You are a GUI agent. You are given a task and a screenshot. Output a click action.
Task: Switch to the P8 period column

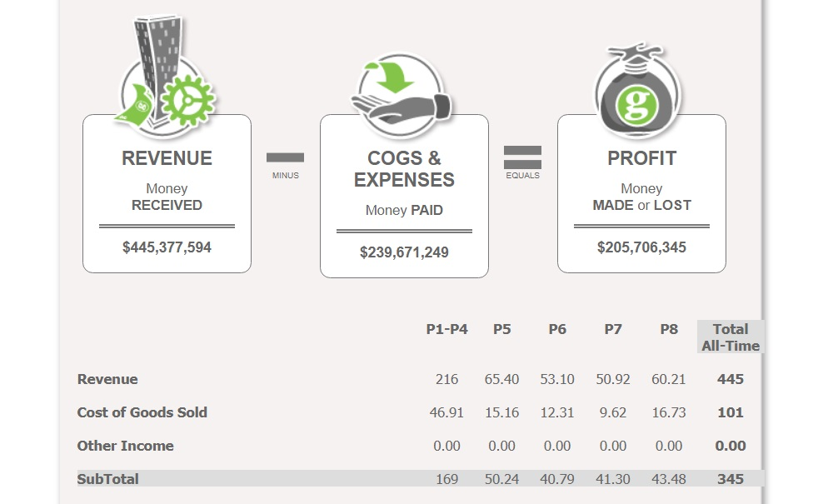[x=669, y=329]
